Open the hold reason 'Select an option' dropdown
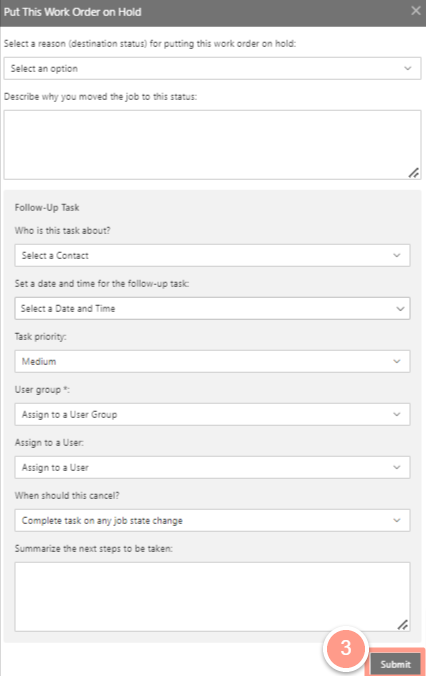This screenshot has width=426, height=676. 213,69
